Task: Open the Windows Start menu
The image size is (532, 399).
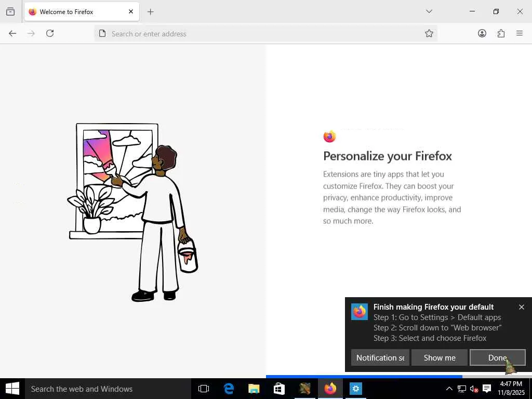Action: coord(12,389)
